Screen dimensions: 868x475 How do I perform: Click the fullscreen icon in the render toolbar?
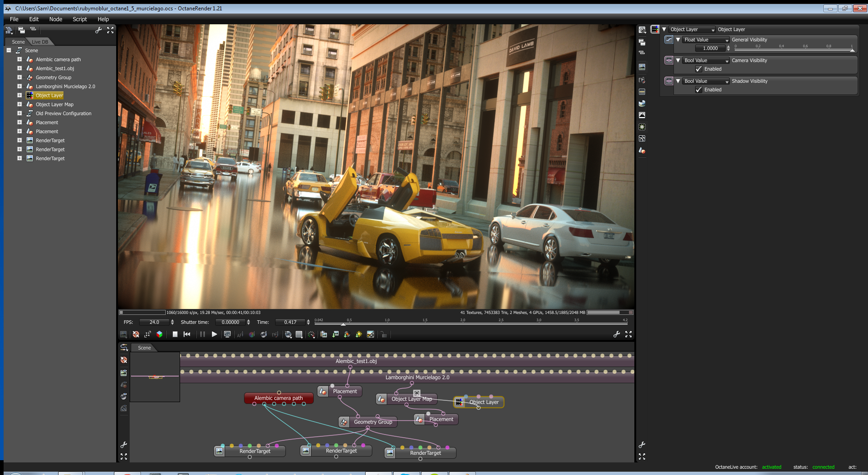click(628, 334)
